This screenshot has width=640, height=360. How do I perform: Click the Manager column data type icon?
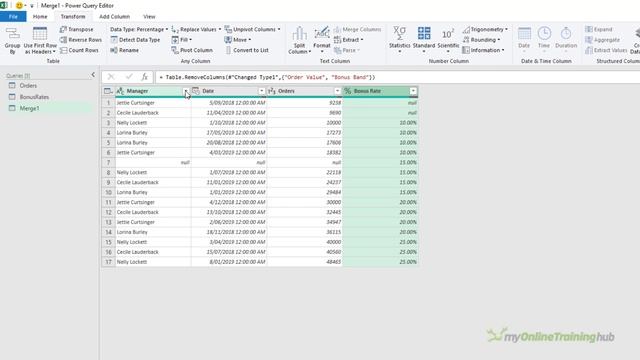click(120, 91)
